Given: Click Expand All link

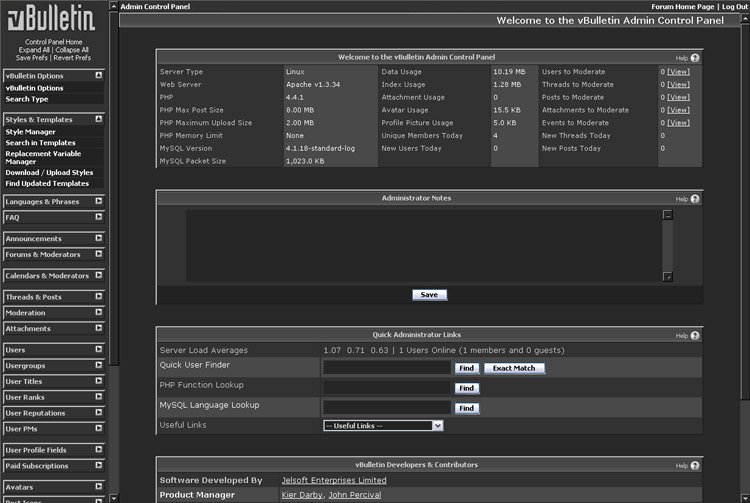Looking at the screenshot, I should 34,50.
